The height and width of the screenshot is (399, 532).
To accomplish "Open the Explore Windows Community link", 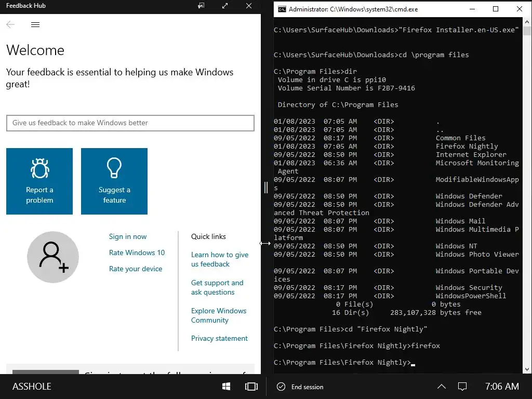I will 219,315.
